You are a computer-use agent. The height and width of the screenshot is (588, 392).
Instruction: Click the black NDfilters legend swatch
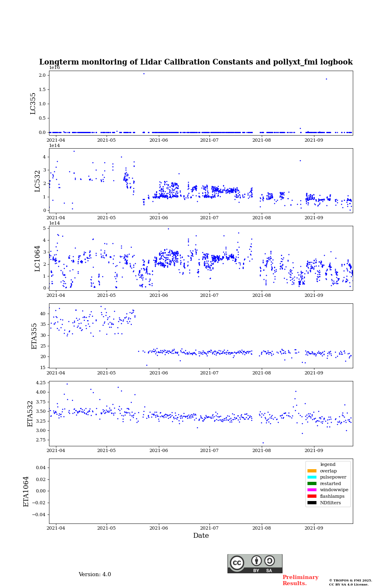(x=312, y=503)
